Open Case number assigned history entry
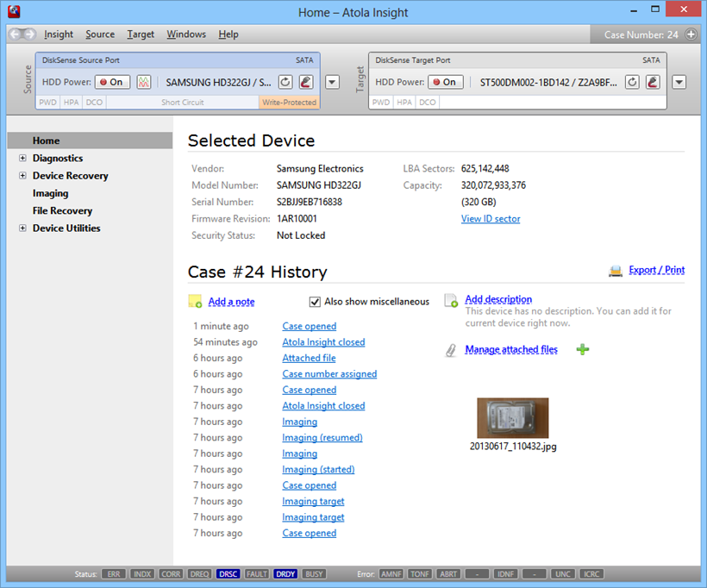Image resolution: width=707 pixels, height=588 pixels. [329, 374]
